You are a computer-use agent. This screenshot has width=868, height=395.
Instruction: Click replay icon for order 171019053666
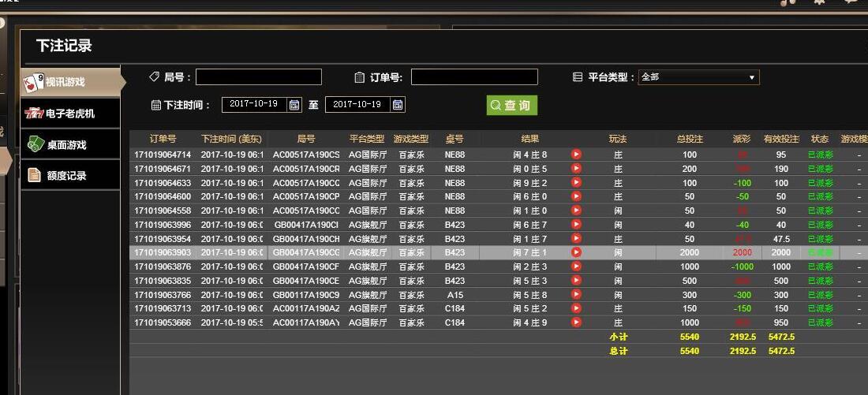(576, 322)
